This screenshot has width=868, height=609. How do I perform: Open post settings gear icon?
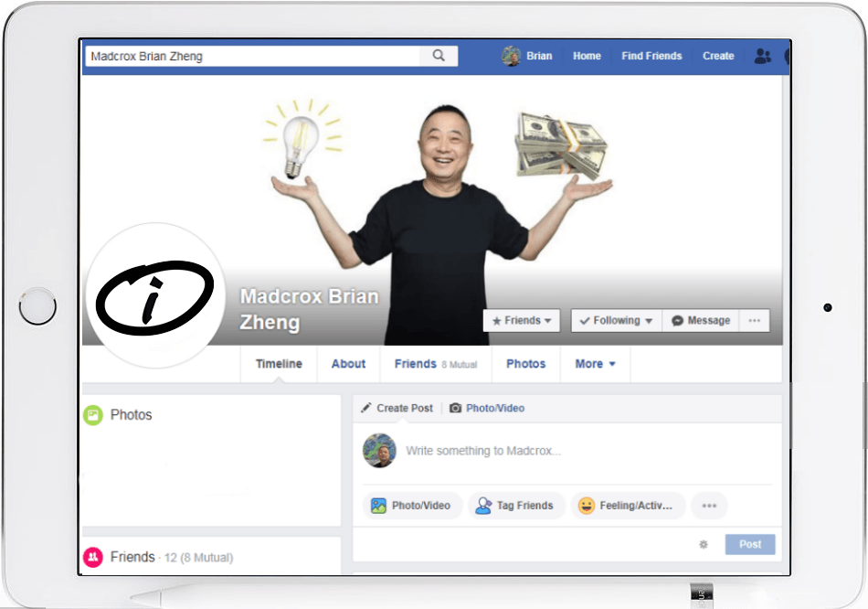pos(703,544)
